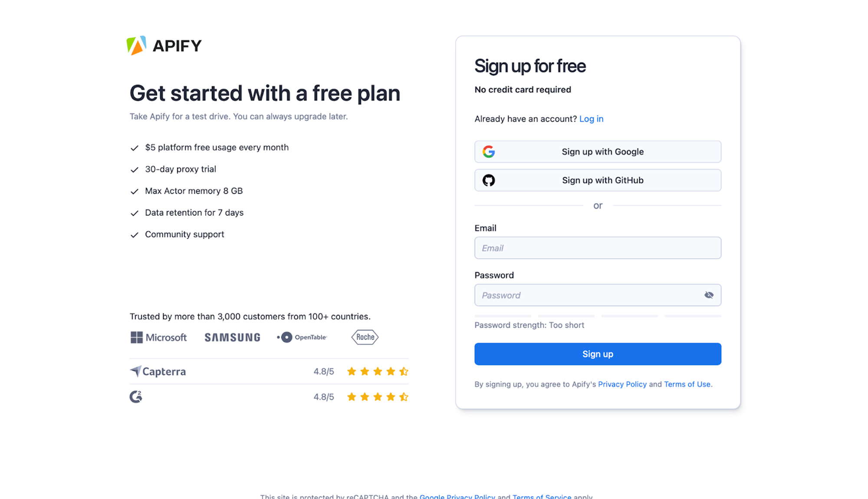Click the Log in link
This screenshot has width=868, height=499.
click(592, 118)
